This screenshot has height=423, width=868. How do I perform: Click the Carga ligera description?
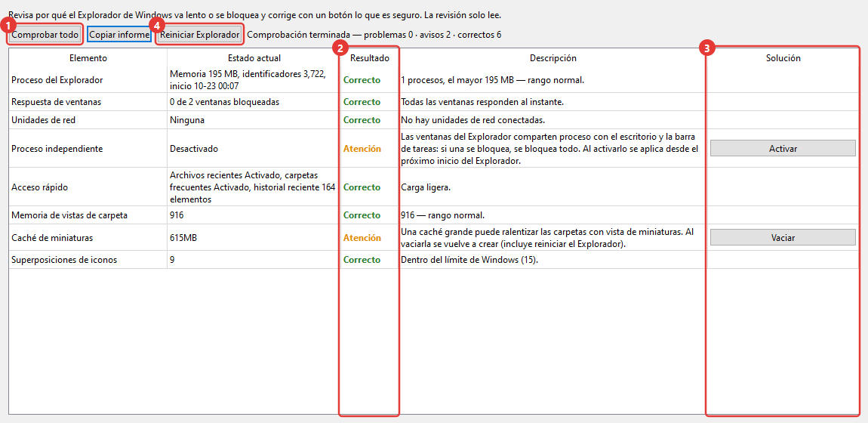(x=426, y=187)
